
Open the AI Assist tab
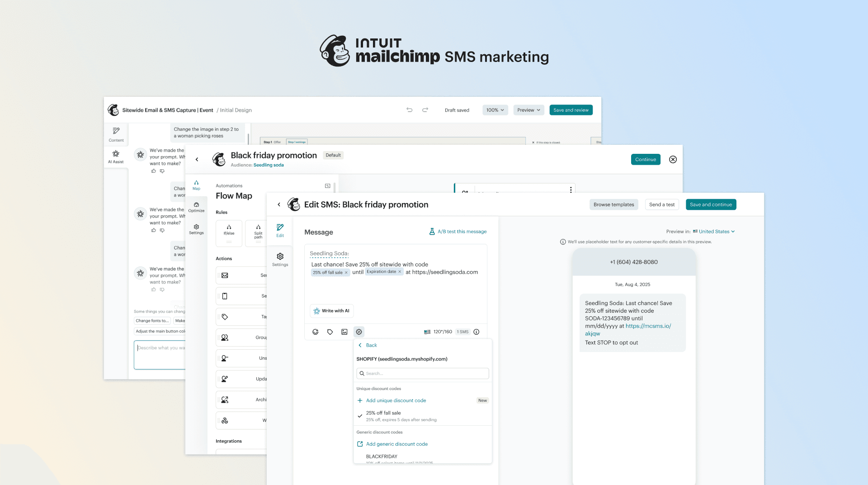[x=116, y=157]
